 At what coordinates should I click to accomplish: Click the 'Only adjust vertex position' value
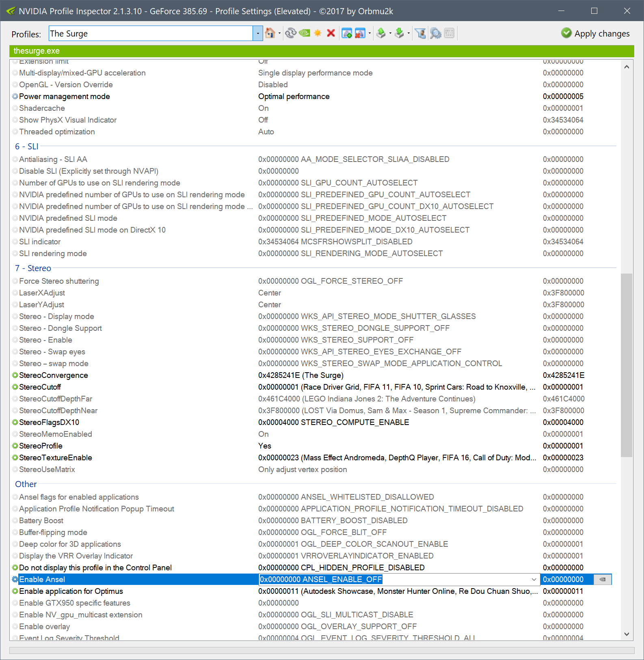[x=303, y=469]
